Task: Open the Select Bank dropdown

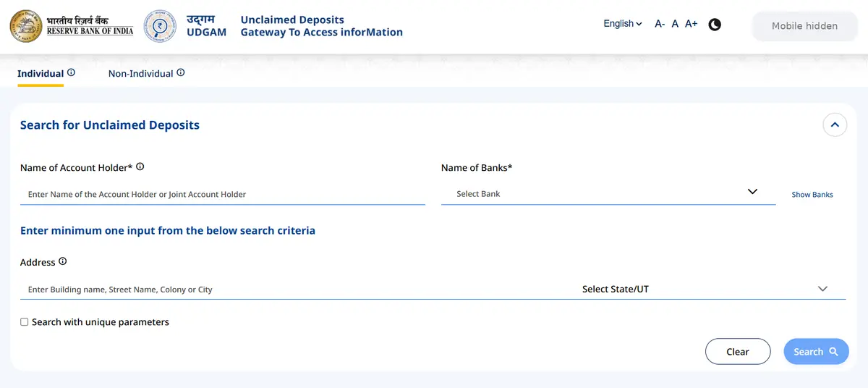Action: 608,193
